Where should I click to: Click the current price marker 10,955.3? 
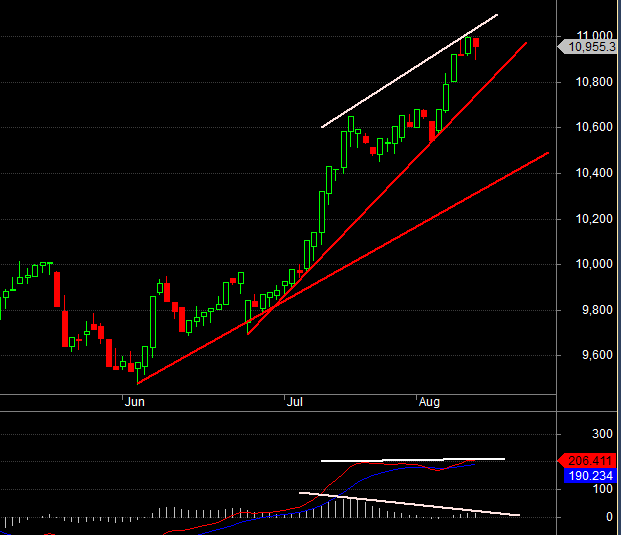(x=587, y=47)
